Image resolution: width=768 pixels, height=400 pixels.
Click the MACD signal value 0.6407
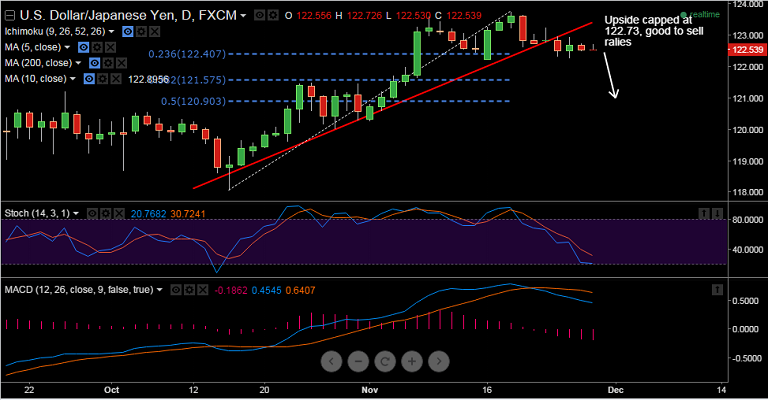[300, 291]
